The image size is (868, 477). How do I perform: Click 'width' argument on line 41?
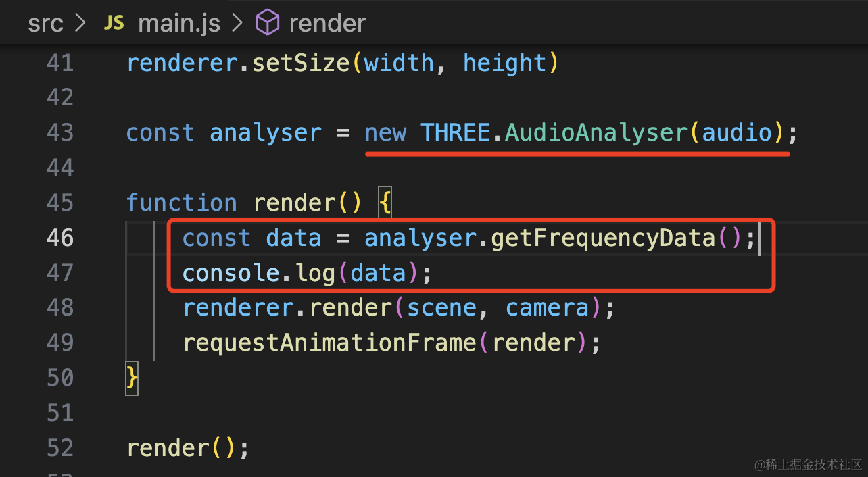point(399,64)
